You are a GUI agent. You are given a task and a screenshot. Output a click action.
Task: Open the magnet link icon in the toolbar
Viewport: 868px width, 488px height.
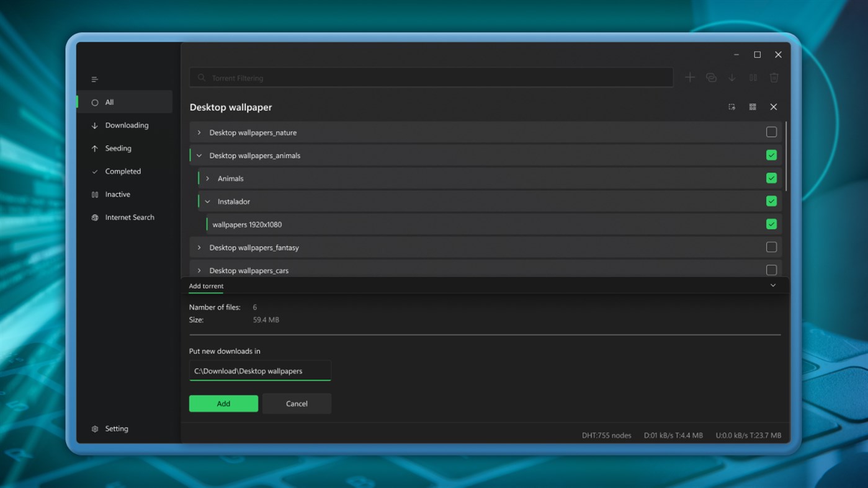click(711, 77)
